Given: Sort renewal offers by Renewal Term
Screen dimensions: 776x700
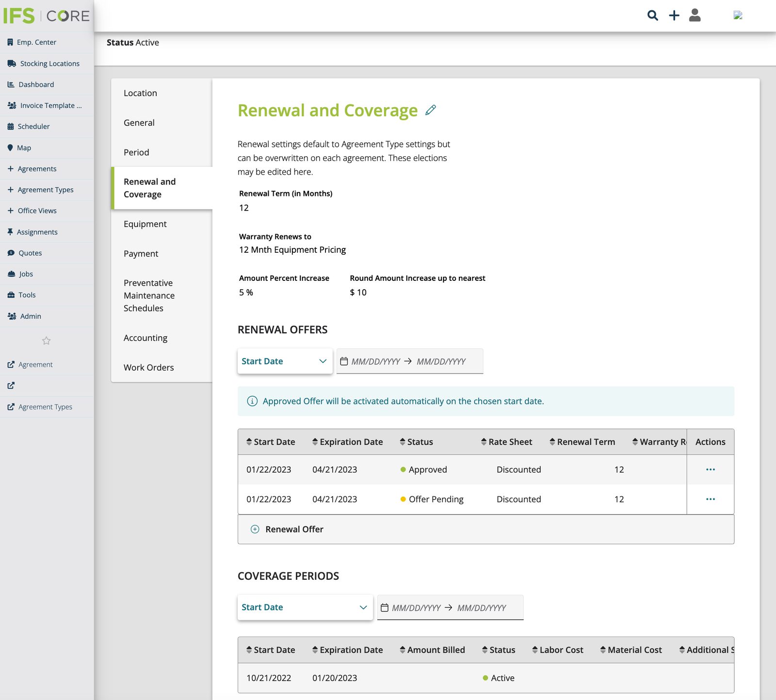Looking at the screenshot, I should tap(582, 442).
